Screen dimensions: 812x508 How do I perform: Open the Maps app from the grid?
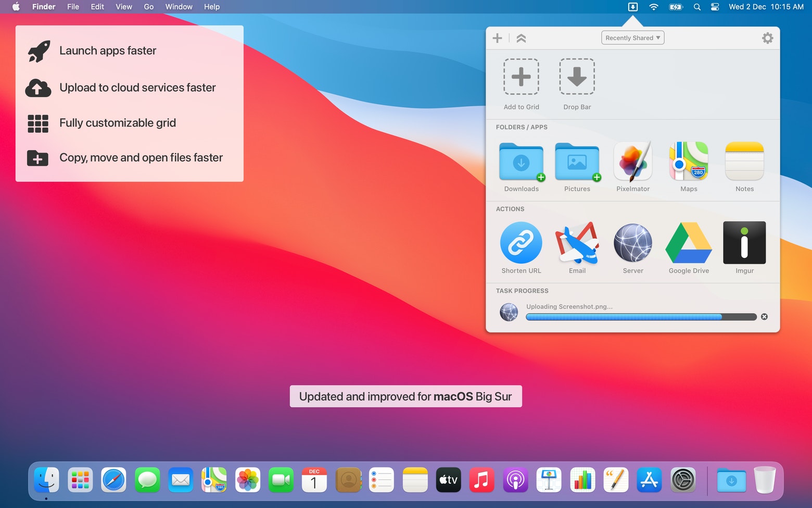pos(688,162)
